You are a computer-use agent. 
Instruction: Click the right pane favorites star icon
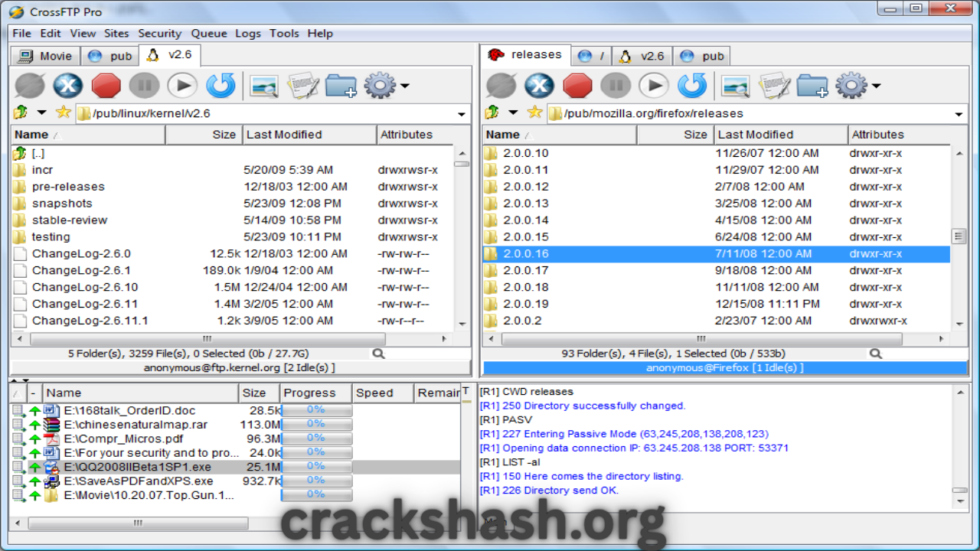[x=535, y=112]
